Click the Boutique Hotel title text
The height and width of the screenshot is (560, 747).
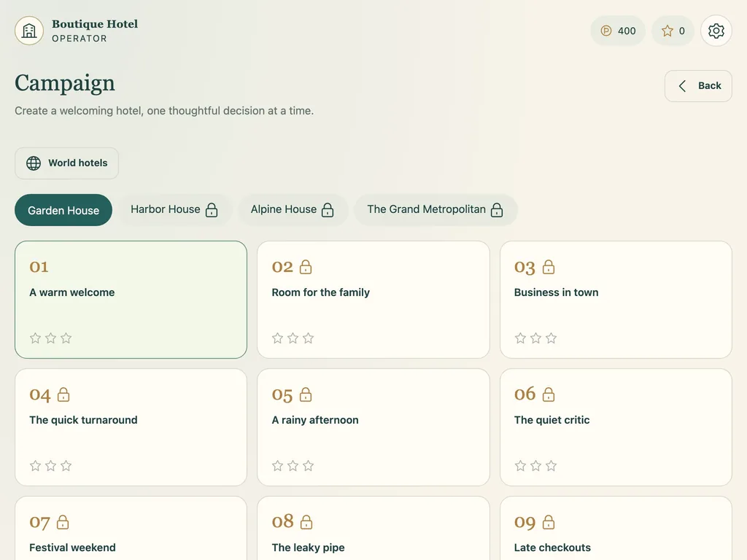[95, 24]
